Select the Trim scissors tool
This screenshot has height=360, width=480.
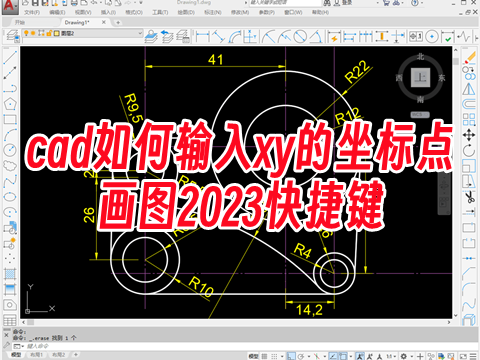469,197
